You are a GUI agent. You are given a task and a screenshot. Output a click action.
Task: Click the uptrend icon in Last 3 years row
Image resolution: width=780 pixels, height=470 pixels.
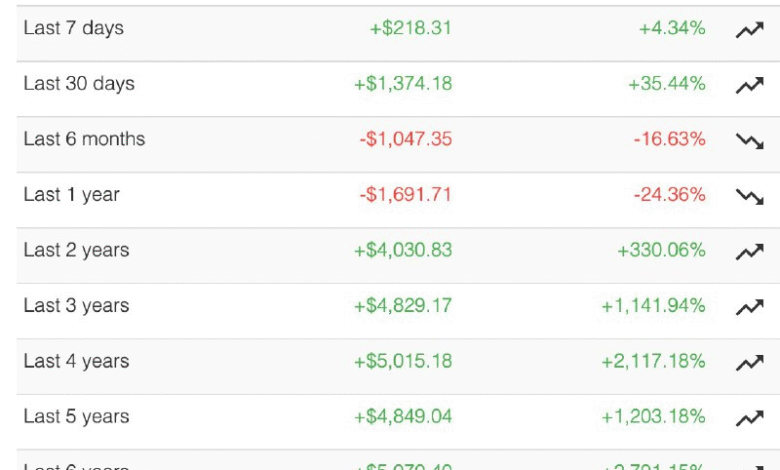pos(750,307)
